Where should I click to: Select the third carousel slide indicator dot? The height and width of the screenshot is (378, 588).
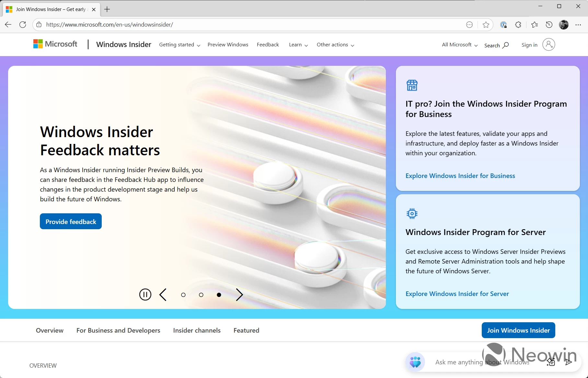pos(219,295)
